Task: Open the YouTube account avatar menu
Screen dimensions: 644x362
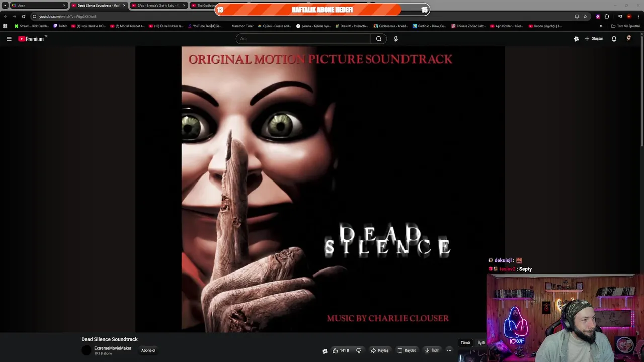Action: coord(628,39)
